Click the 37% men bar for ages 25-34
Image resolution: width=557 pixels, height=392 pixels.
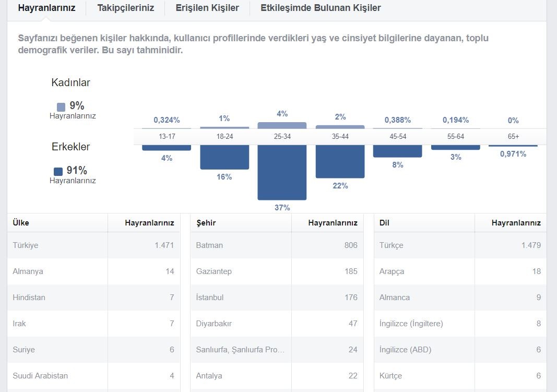[282, 172]
